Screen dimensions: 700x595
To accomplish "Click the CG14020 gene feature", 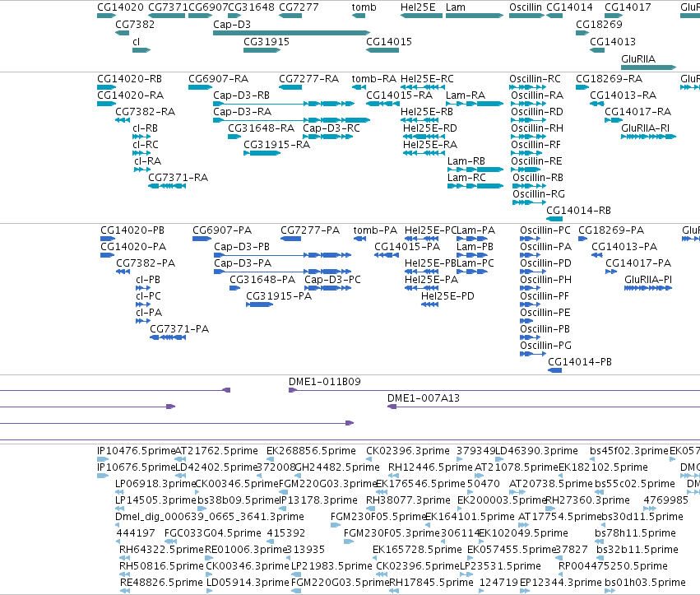I will [106, 16].
